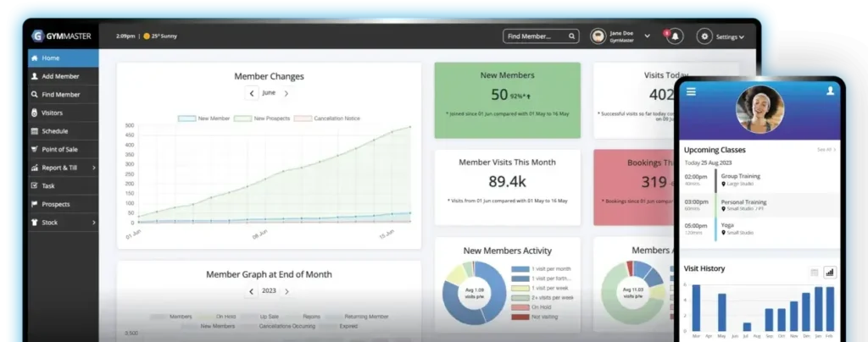
Task: Go to next month after June
Action: tap(287, 93)
